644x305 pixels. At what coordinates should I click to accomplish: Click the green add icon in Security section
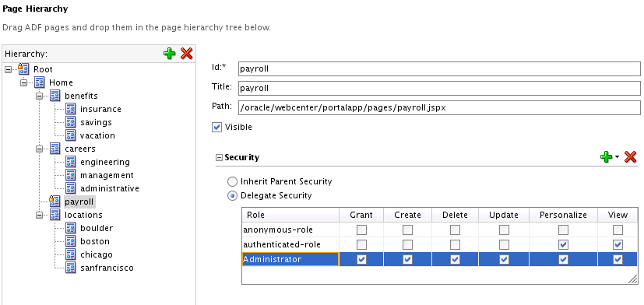(x=606, y=157)
